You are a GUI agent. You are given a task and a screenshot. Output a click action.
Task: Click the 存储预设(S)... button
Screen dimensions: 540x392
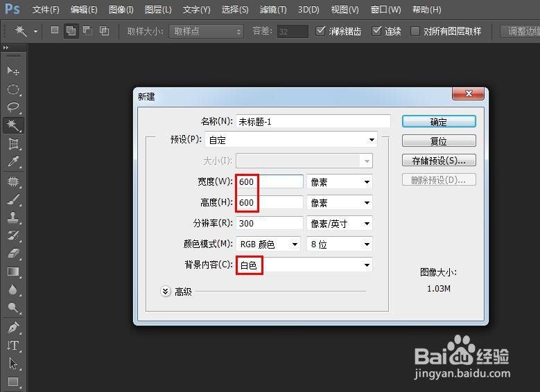pos(439,161)
